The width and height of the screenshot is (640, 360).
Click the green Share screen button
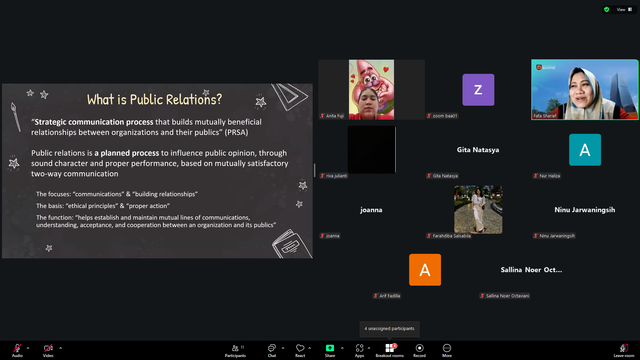click(330, 350)
